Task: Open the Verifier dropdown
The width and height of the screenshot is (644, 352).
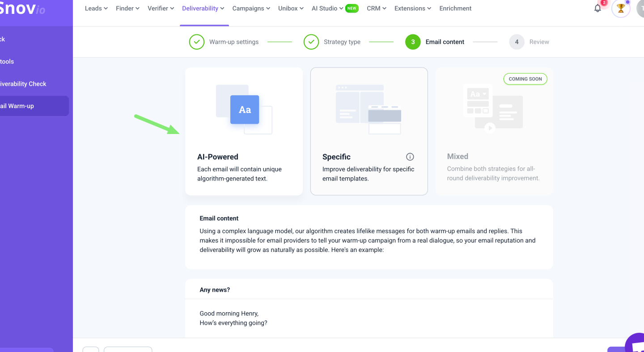Action: tap(161, 8)
